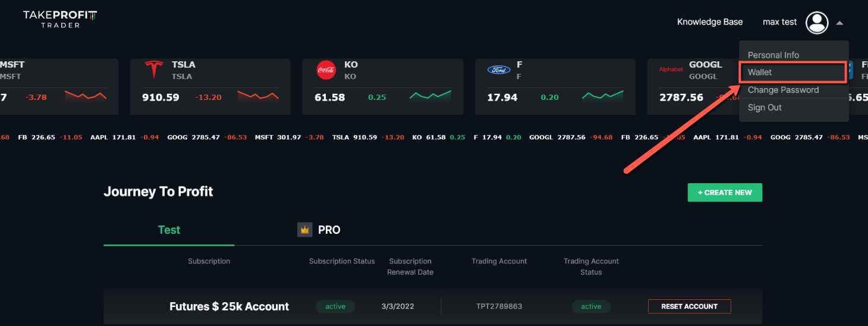The image size is (868, 326).
Task: Open Wallet from account menu
Action: pyautogui.click(x=792, y=72)
